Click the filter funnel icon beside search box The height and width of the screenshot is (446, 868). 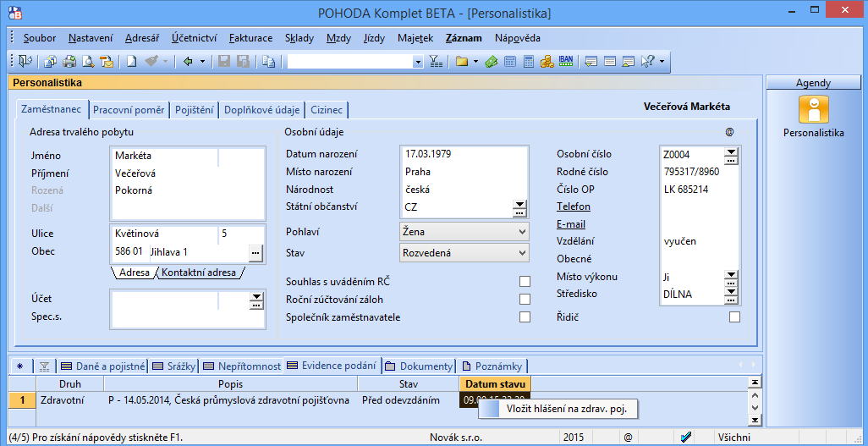(437, 62)
